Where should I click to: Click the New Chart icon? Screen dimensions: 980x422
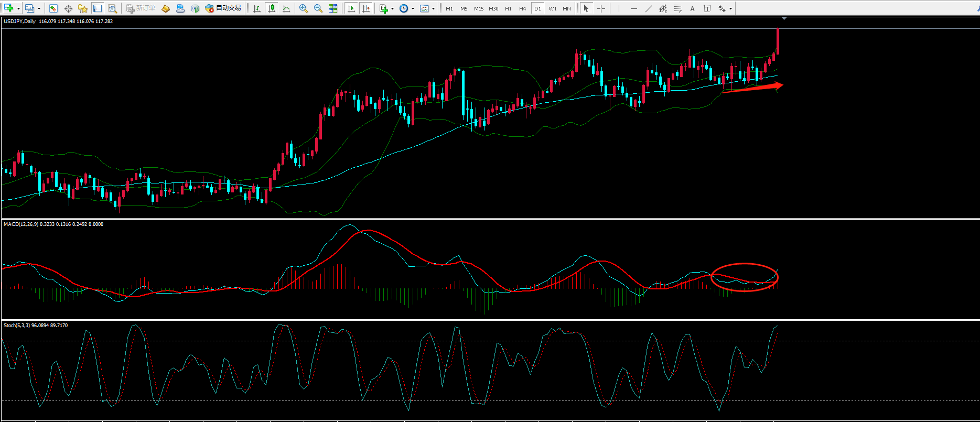click(8, 8)
